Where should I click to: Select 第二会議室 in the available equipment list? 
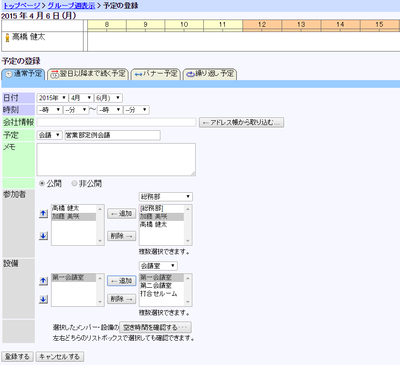pos(161,286)
